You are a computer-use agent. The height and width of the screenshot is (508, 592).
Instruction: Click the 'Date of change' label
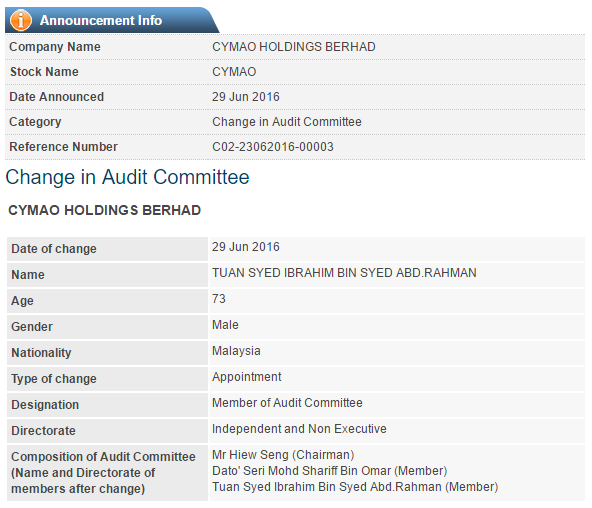54,249
